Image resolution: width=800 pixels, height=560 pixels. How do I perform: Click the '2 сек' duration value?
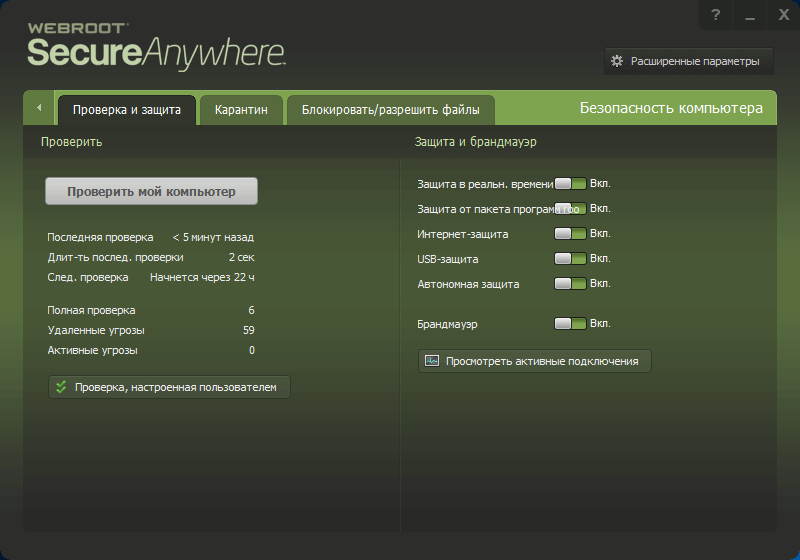click(x=241, y=257)
